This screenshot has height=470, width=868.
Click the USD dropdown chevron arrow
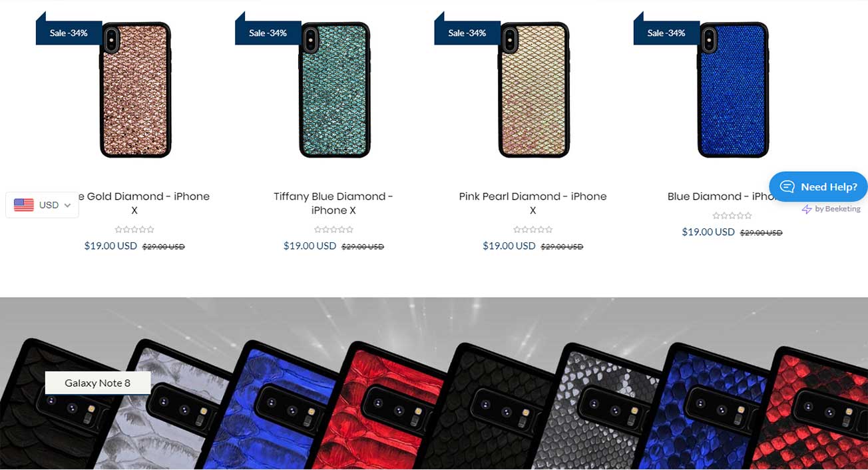click(x=67, y=206)
